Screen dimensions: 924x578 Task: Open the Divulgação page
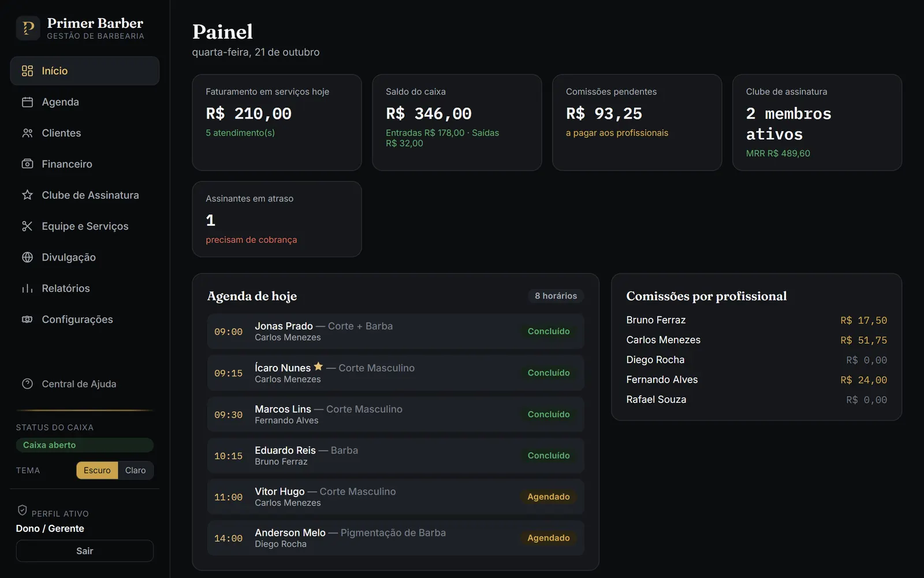pos(84,257)
